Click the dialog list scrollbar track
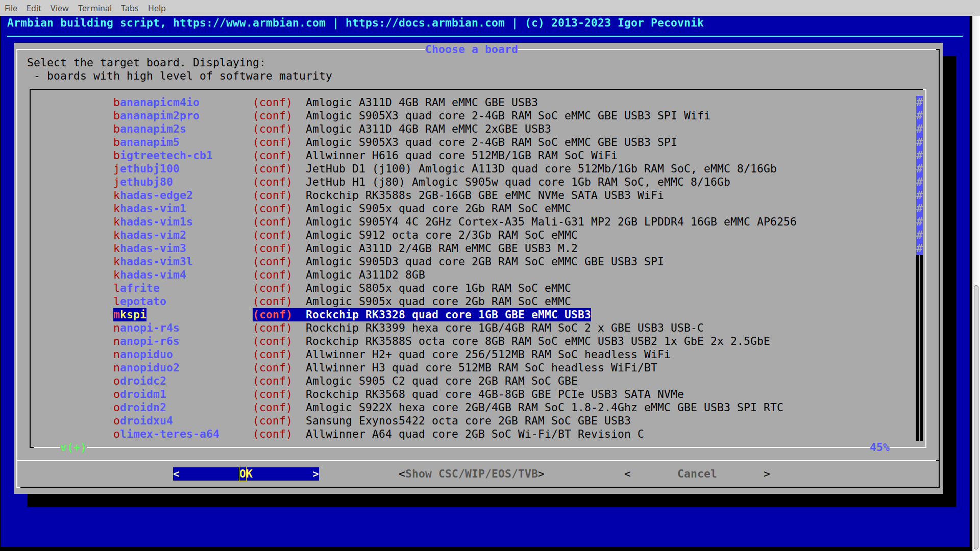Image resolution: width=980 pixels, height=551 pixels. tap(919, 347)
